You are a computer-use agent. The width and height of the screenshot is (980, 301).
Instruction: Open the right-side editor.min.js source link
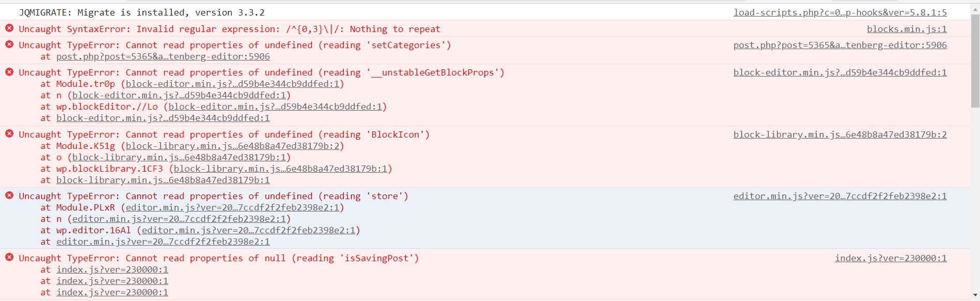(x=840, y=196)
